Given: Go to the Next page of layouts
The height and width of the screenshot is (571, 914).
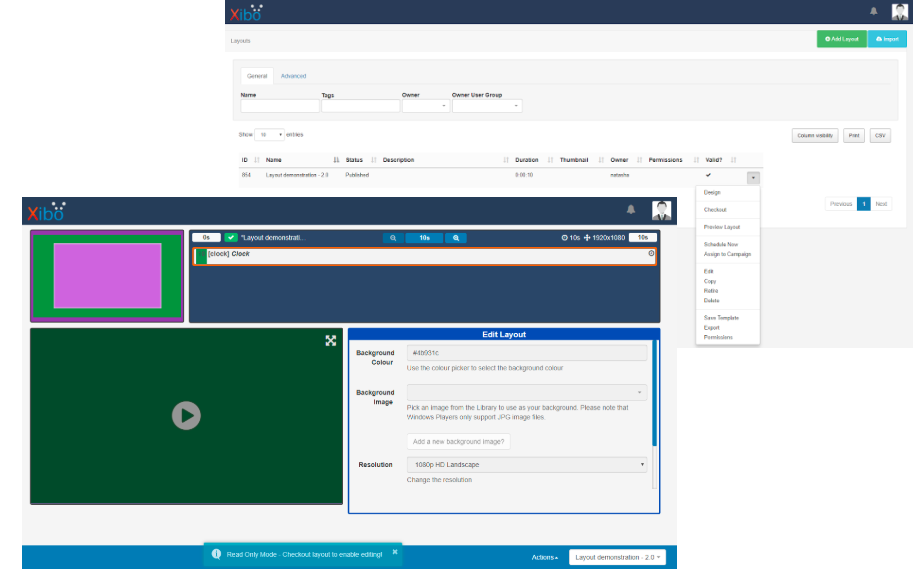Looking at the screenshot, I should [881, 204].
